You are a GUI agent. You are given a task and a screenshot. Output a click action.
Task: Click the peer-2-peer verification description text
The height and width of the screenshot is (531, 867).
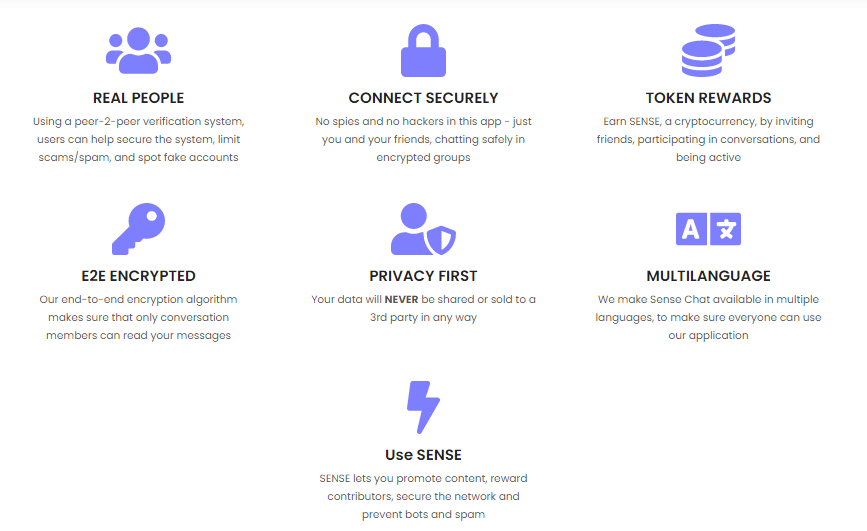point(138,139)
